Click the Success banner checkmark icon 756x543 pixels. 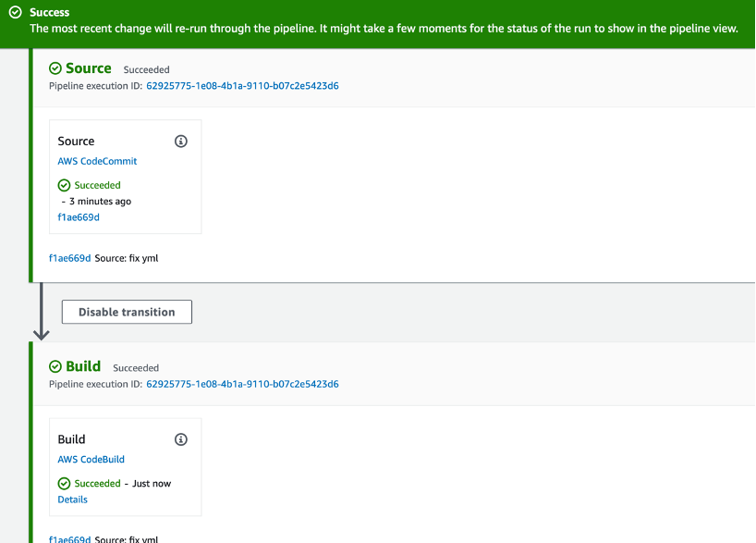point(16,12)
